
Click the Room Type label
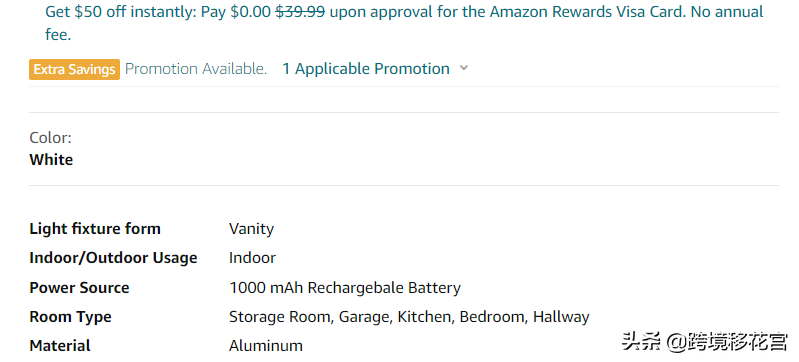pyautogui.click(x=70, y=317)
